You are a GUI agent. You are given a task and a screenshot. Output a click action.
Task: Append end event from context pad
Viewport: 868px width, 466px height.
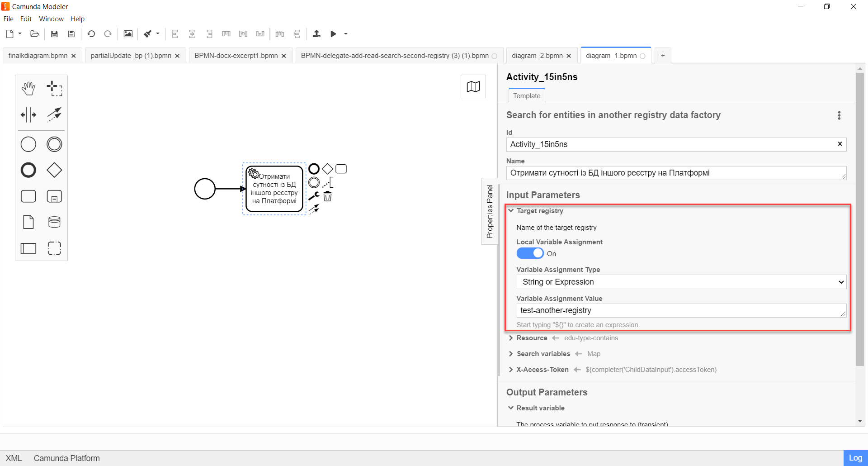(314, 169)
